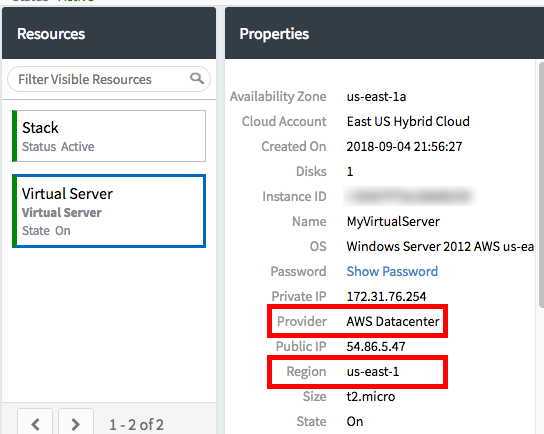Click the blurred Instance ID value
Image resolution: width=544 pixels, height=434 pixels.
click(410, 196)
